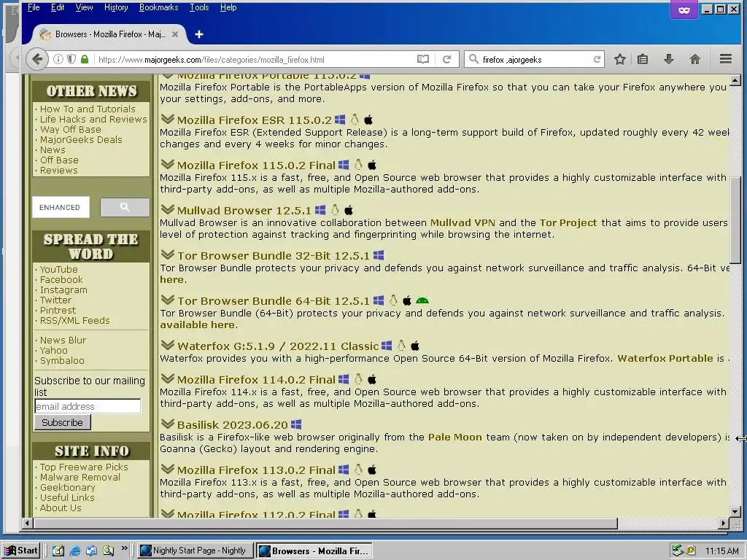The image size is (747, 560).
Task: Click the horizontal scrollbar right arrow
Action: [724, 524]
